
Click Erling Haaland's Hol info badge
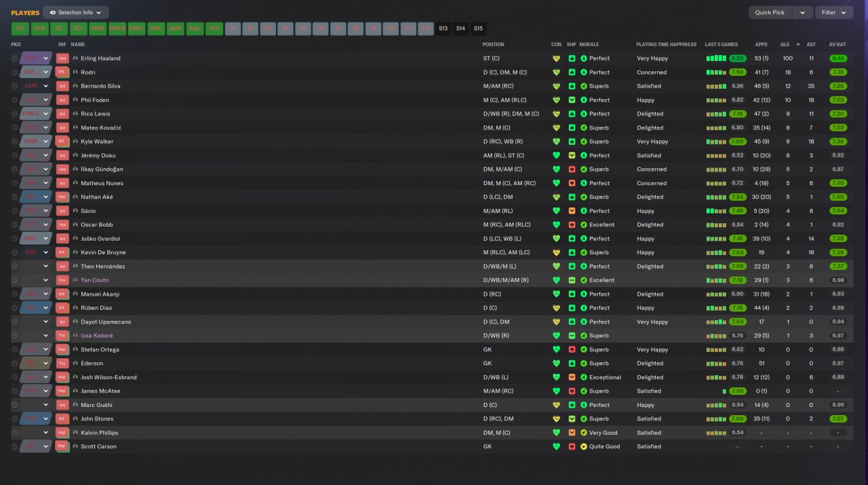62,58
